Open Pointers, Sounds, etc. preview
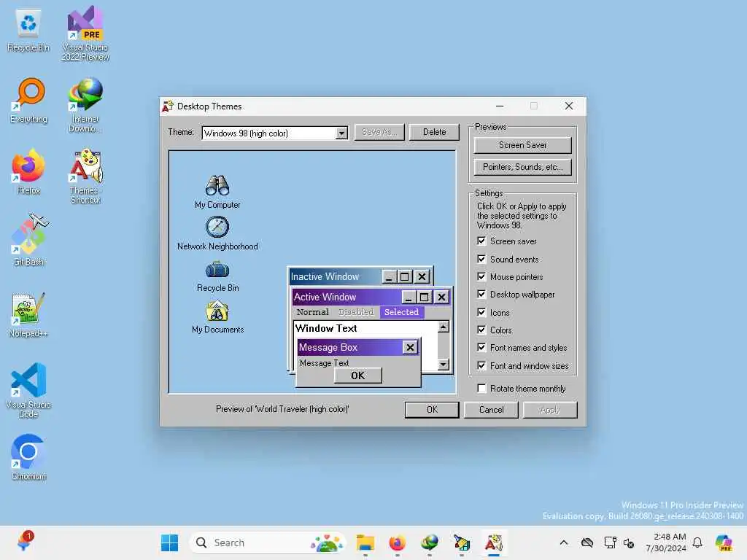The image size is (747, 560). [522, 167]
